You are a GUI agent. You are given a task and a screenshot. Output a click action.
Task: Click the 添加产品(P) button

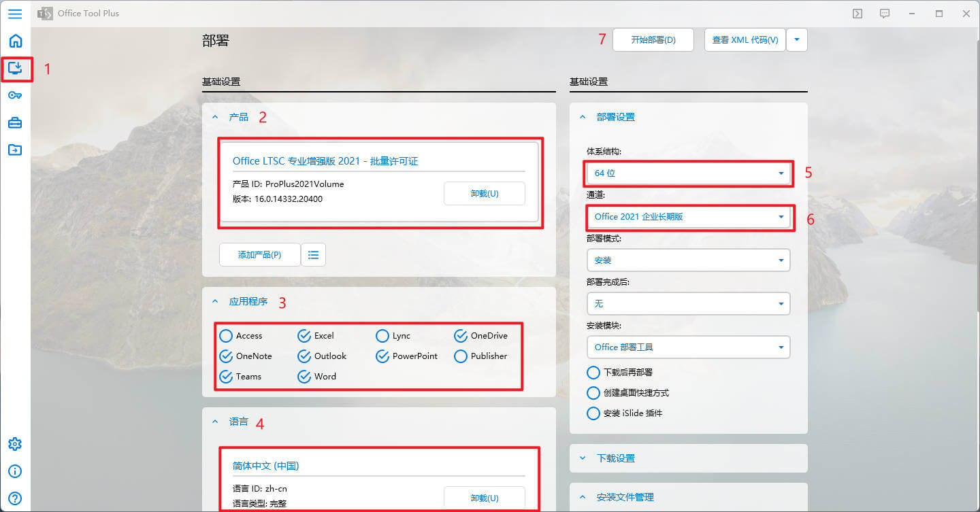[x=260, y=255]
